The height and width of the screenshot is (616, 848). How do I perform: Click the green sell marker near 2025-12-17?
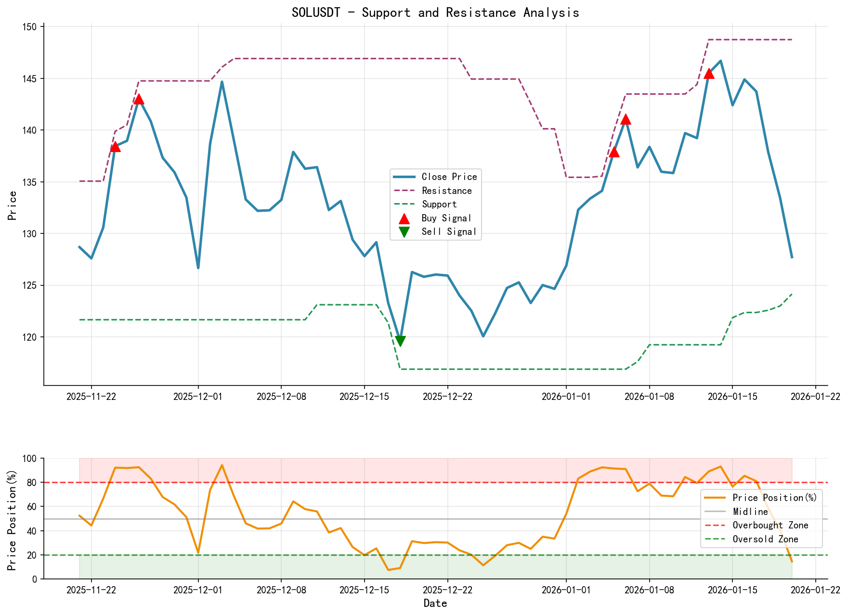point(401,341)
